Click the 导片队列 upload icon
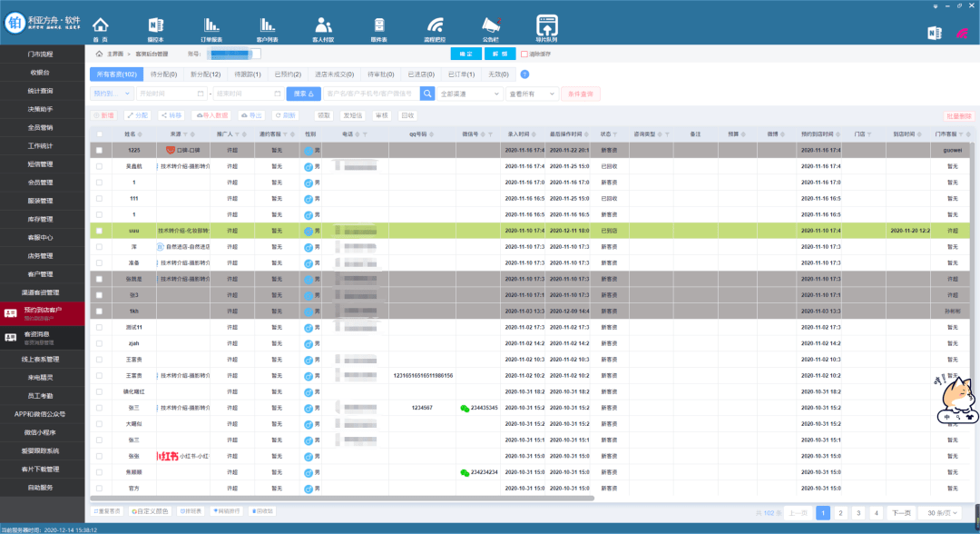 tap(546, 27)
